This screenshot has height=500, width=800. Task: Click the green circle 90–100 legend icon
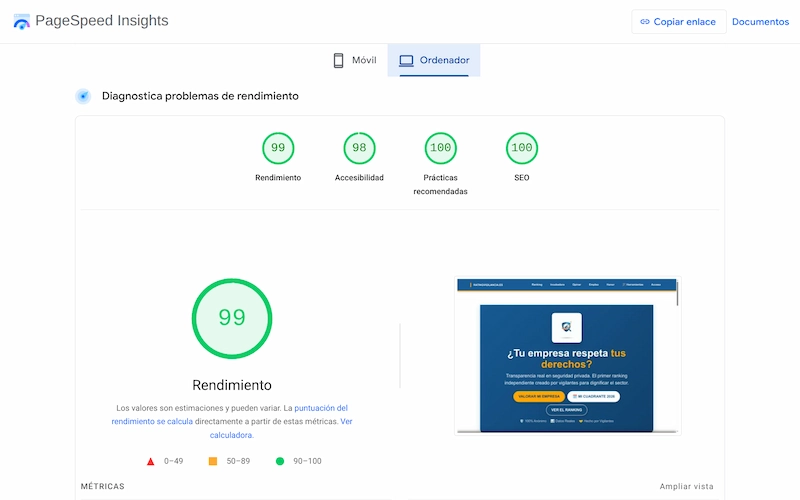[280, 461]
